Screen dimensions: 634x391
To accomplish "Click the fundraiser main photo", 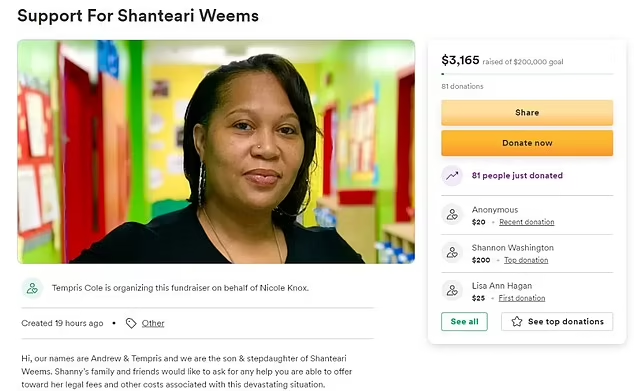I will click(216, 152).
